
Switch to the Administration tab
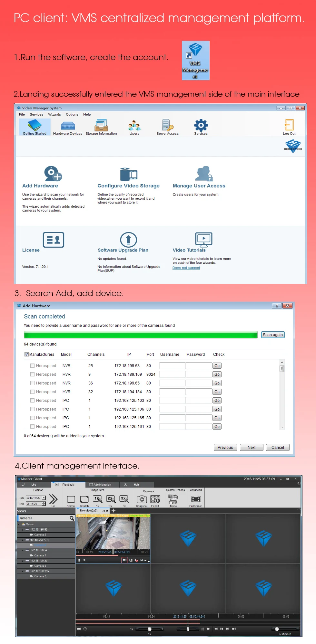[x=103, y=485]
